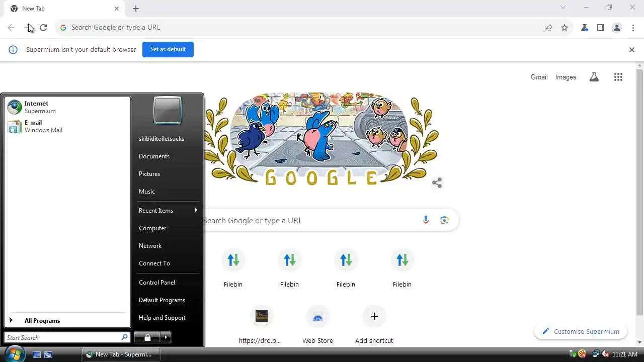Open the tab search dropdown chevron
644x362 pixels.
563,8
